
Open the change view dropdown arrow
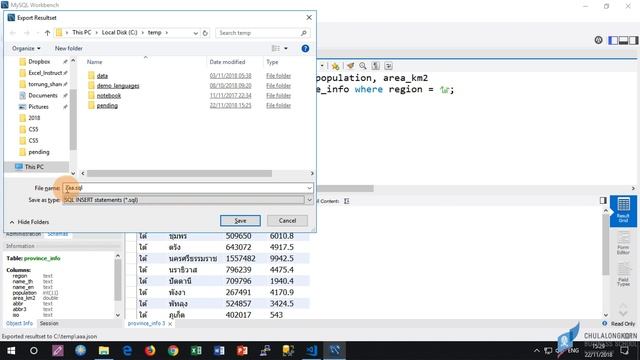pyautogui.click(x=286, y=48)
